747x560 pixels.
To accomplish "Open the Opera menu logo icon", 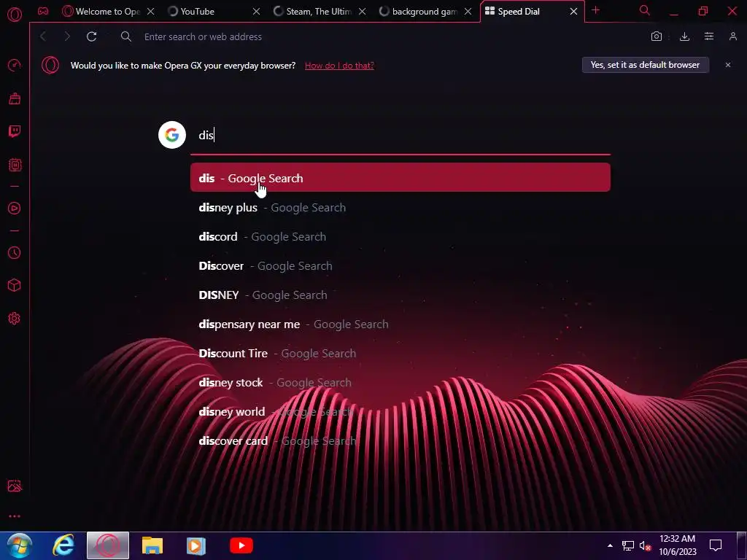I will point(15,15).
